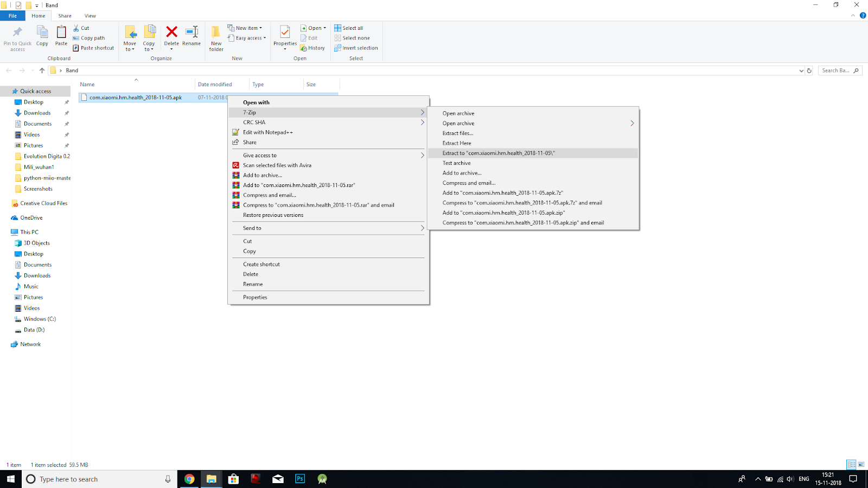Screen dimensions: 868x488
Task: Click Create shortcut in the context menu
Action: (328, 265)
